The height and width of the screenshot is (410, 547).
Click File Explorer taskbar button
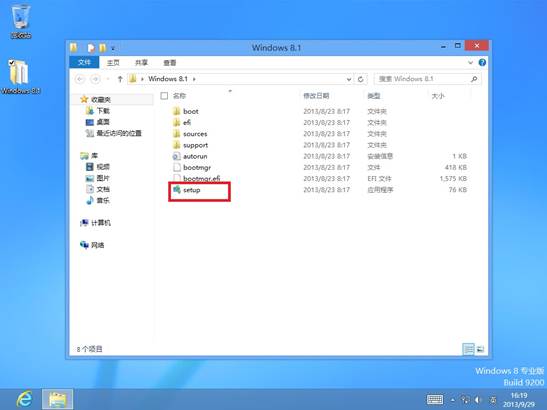tap(58, 399)
